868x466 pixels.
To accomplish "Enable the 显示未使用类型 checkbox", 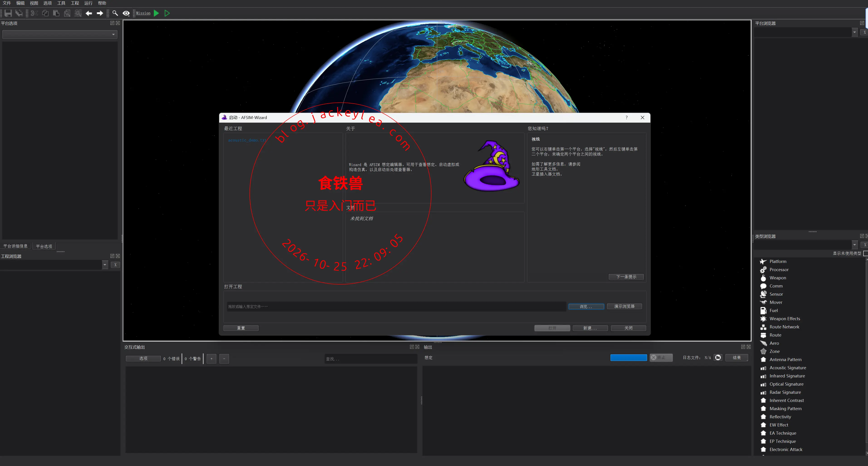I will click(866, 253).
